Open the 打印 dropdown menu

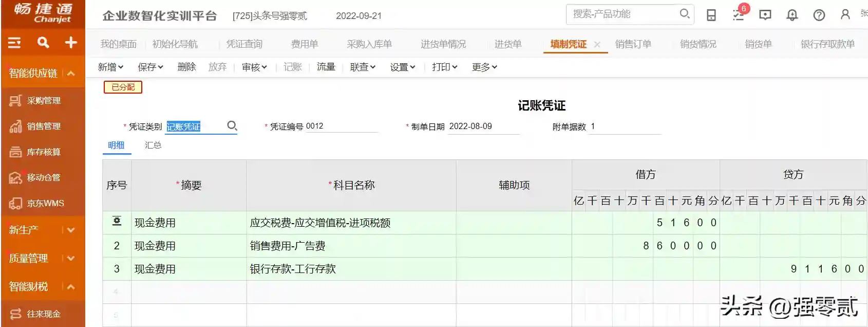tap(444, 67)
